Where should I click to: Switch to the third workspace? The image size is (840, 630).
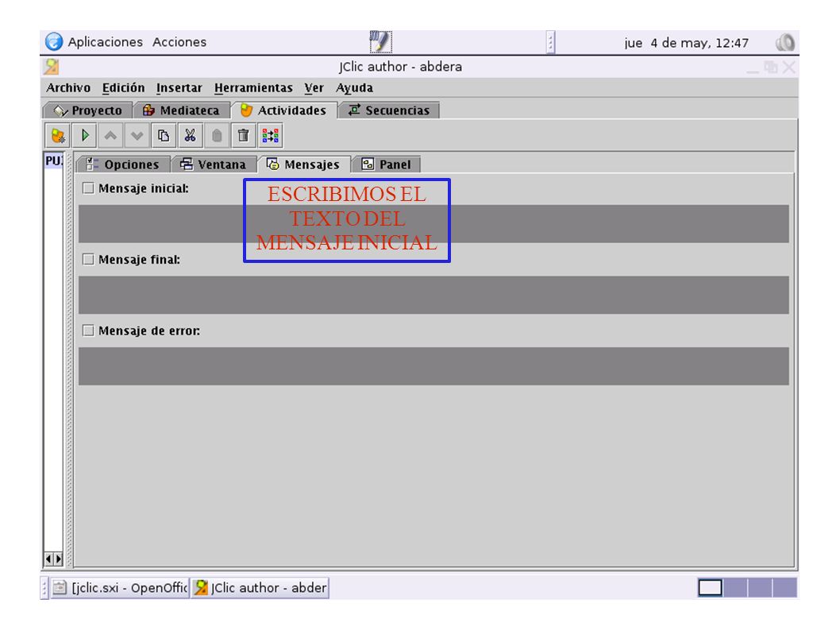coord(760,588)
